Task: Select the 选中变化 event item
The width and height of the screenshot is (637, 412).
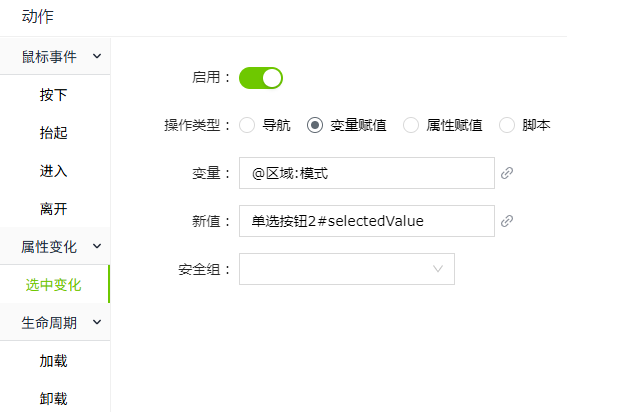Action: click(54, 285)
